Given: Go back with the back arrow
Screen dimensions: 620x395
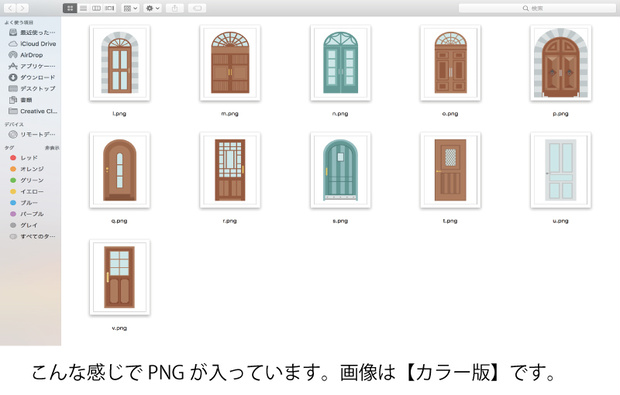Looking at the screenshot, I should (x=10, y=8).
